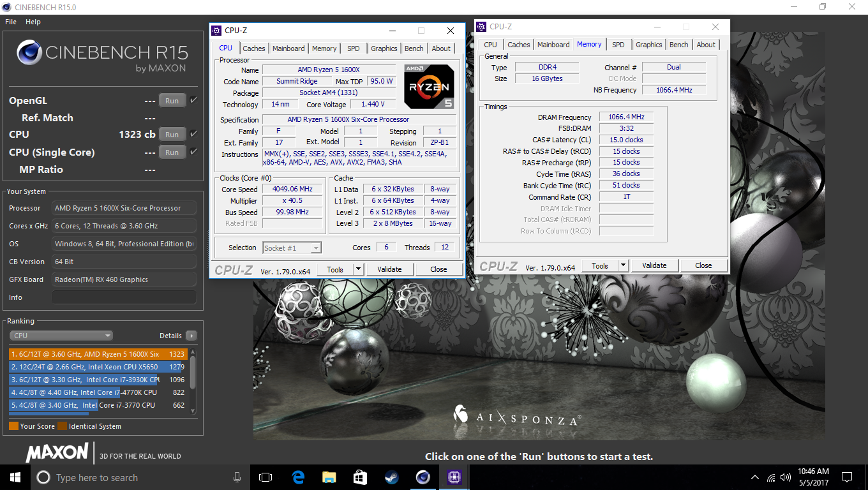Viewport: 868px width, 490px height.
Task: Switch to Cinebench via its taskbar icon
Action: pyautogui.click(x=423, y=477)
